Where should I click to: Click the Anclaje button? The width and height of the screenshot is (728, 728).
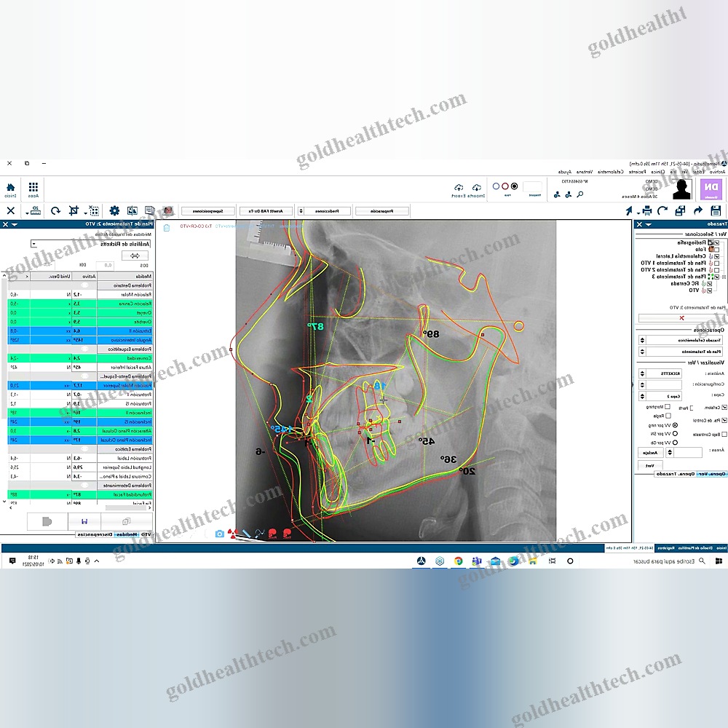tap(651, 453)
